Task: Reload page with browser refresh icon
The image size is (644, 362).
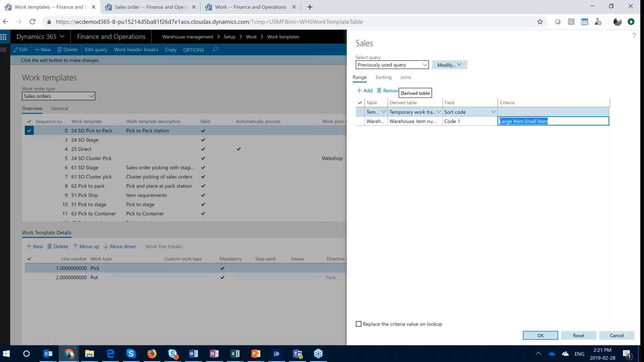Action: [33, 22]
